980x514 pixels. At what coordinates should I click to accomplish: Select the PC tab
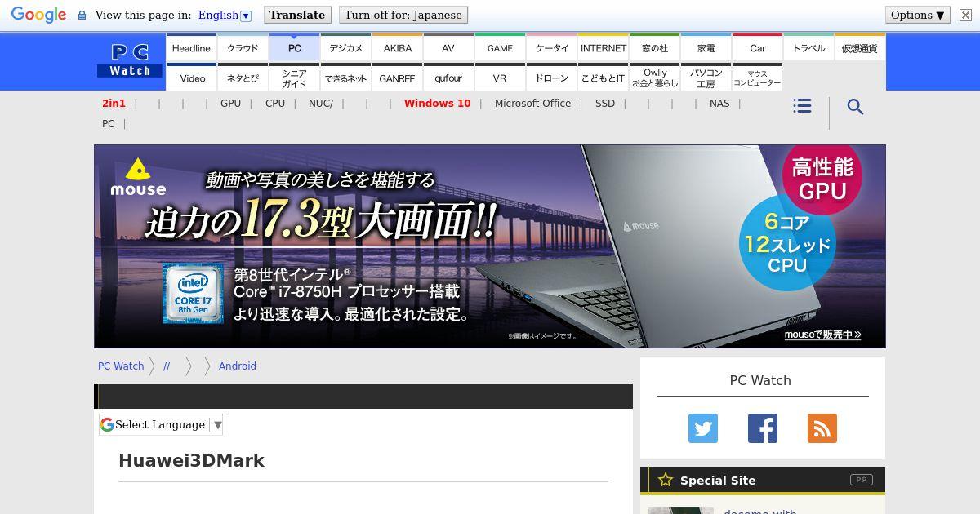coord(294,47)
